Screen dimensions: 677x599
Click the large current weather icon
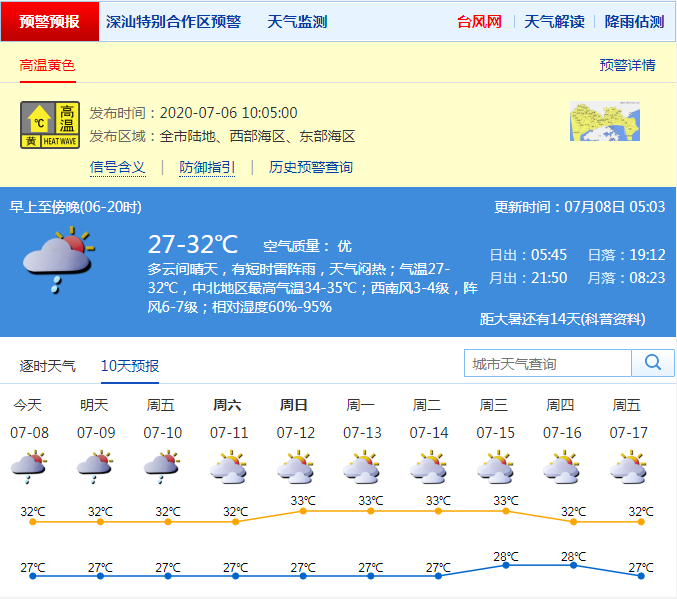tap(58, 259)
